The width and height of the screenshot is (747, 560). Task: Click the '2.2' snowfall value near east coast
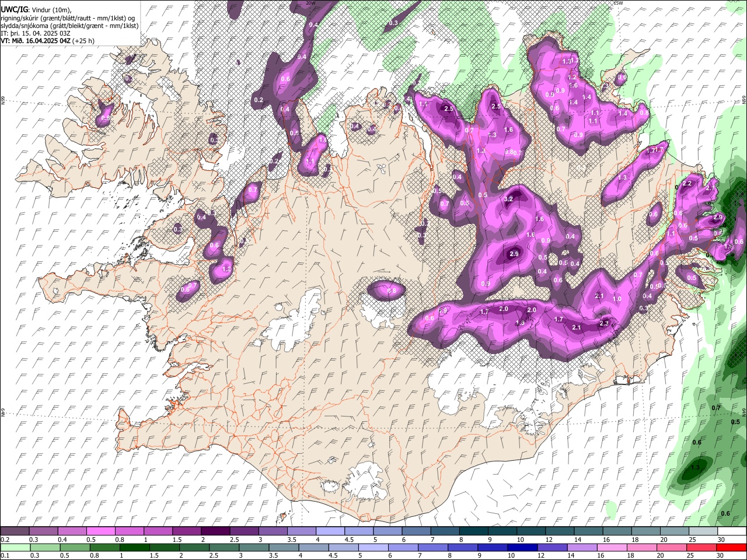click(x=686, y=183)
